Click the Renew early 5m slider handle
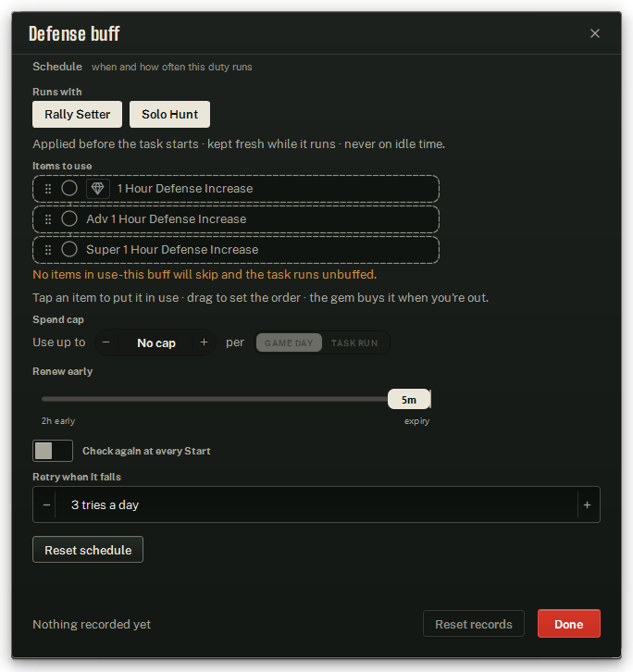The height and width of the screenshot is (672, 633). [x=409, y=400]
